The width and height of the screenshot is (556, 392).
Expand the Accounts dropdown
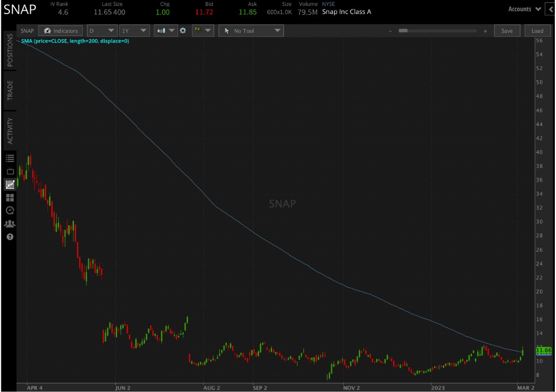(523, 9)
